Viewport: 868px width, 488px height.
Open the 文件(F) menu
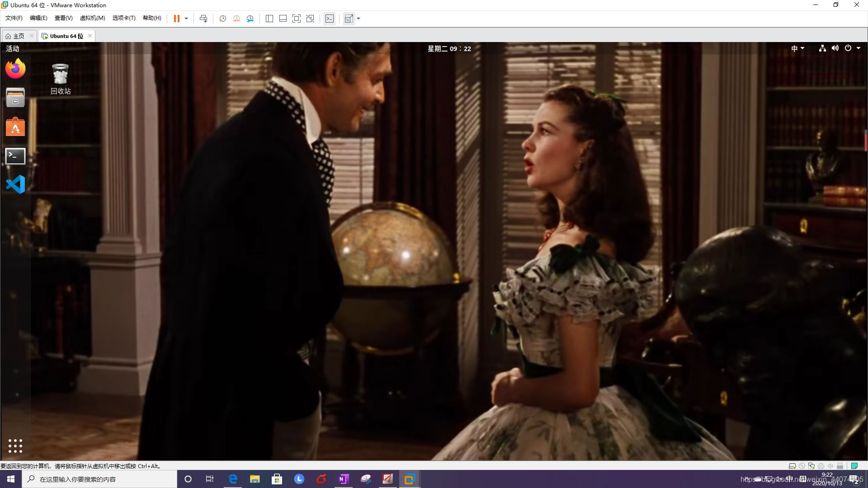(14, 18)
